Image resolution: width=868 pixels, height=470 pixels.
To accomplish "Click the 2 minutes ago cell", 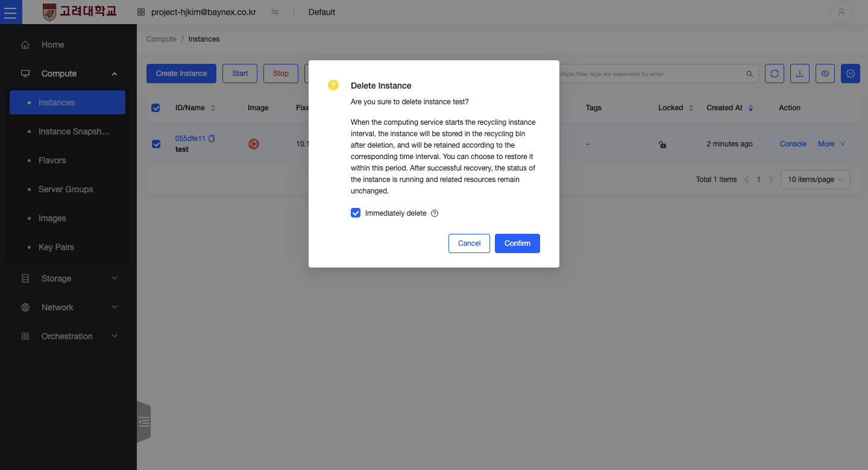I will (x=729, y=144).
